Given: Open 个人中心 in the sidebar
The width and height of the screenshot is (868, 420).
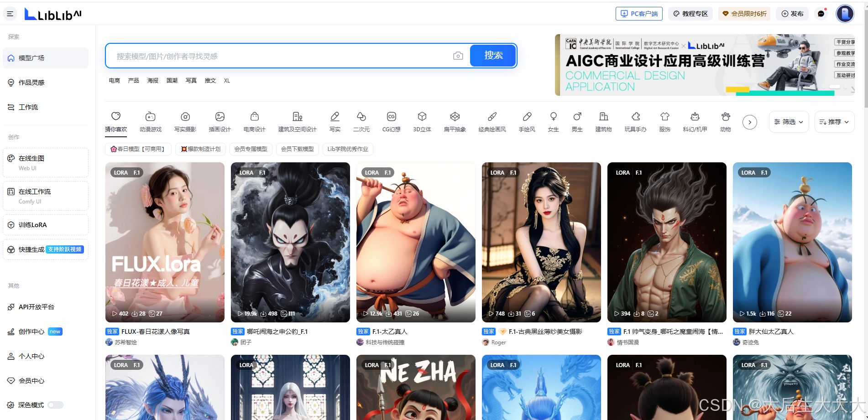Looking at the screenshot, I should 46,356.
